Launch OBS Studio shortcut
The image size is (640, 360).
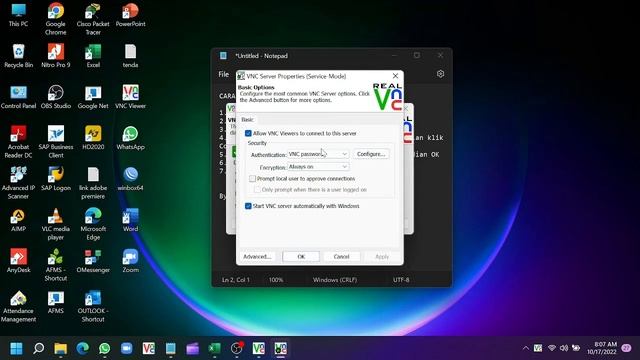point(56,97)
